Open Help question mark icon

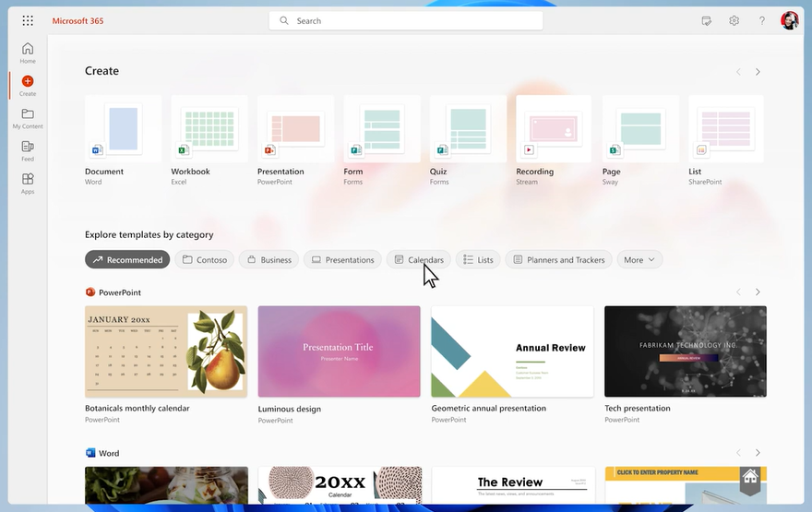[762, 20]
